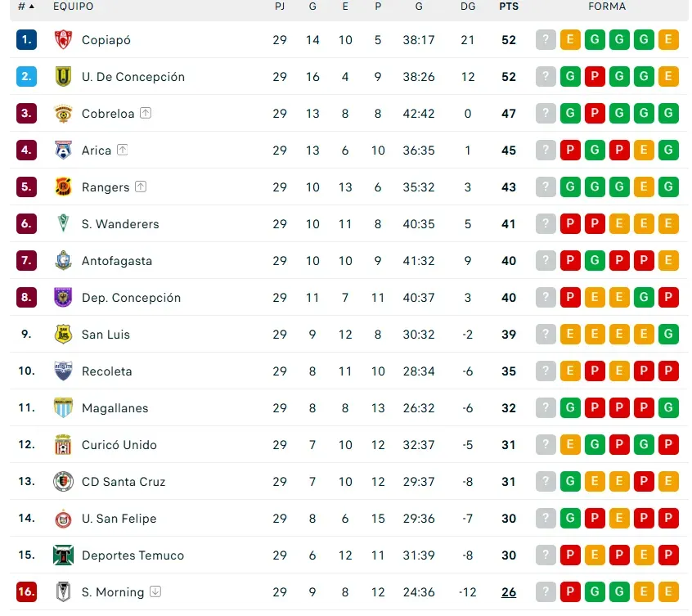Click the S. Wanderers club badge
The width and height of the screenshot is (692, 616).
63,224
